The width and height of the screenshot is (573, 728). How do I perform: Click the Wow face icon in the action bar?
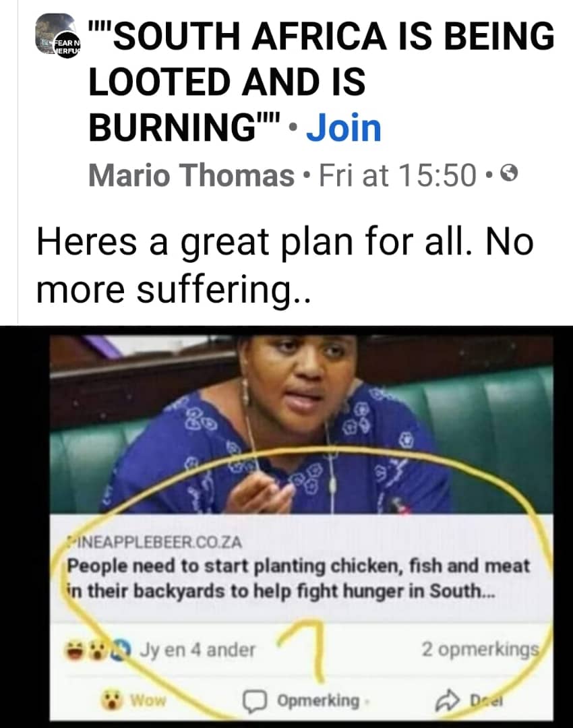pyautogui.click(x=112, y=700)
